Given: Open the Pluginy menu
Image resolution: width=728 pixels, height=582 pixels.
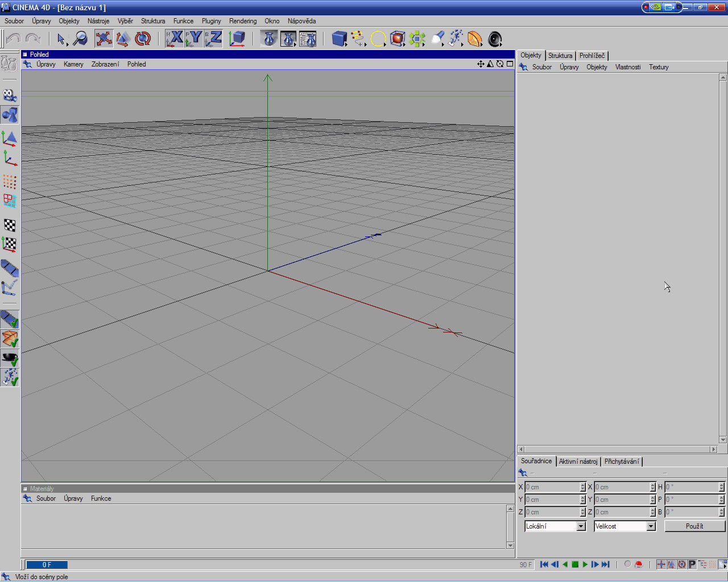Looking at the screenshot, I should 212,21.
